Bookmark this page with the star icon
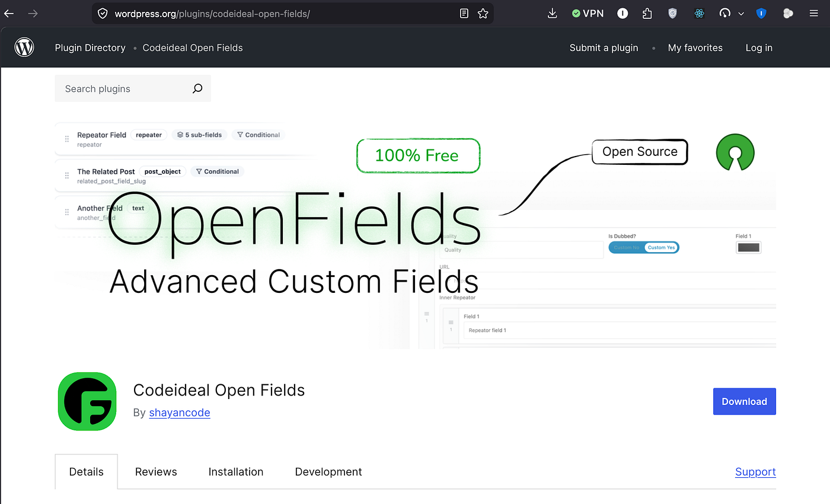Viewport: 830px width, 504px height. (x=483, y=13)
